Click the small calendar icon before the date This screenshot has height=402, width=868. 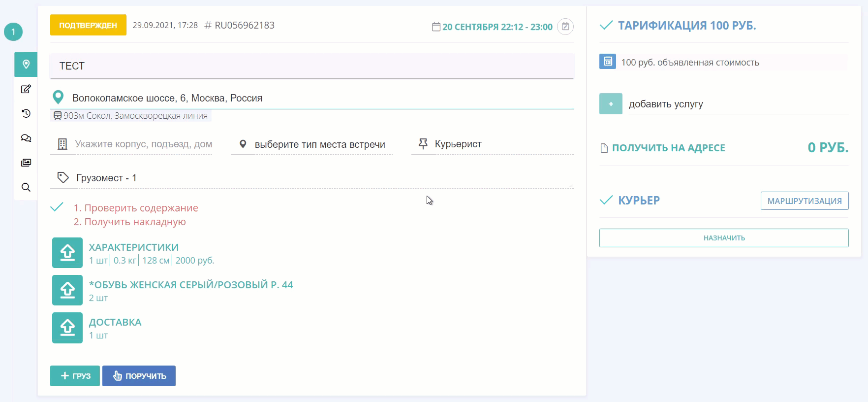pyautogui.click(x=436, y=27)
